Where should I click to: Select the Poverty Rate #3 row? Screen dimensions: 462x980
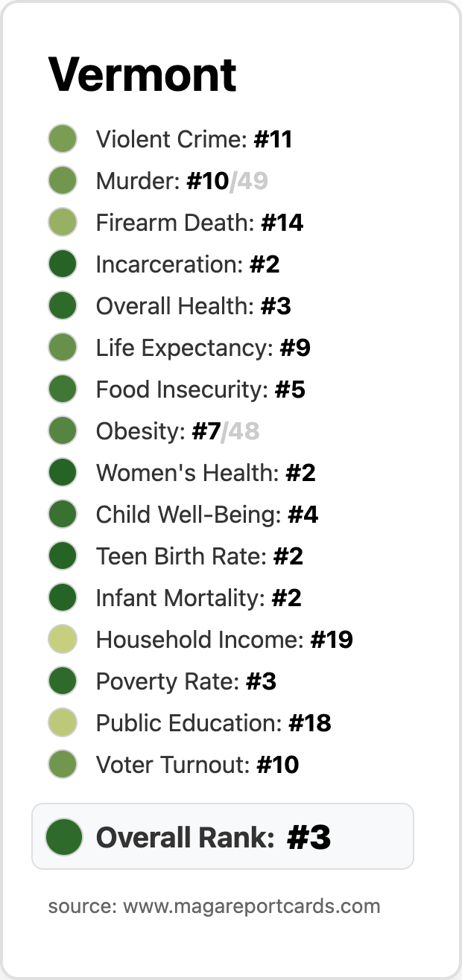162,681
